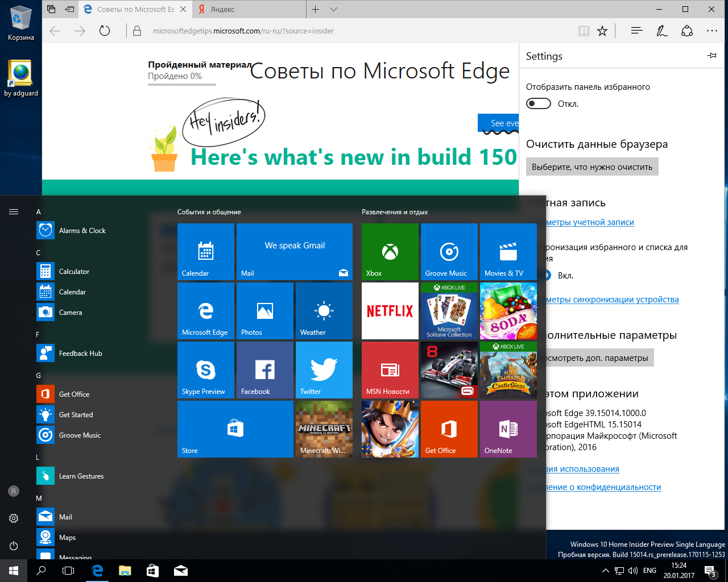
Task: Open Reading view in Edge toolbar
Action: pyautogui.click(x=584, y=31)
